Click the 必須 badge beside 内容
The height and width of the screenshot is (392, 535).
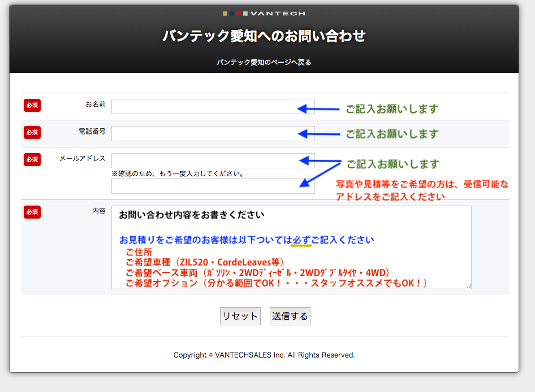tap(32, 212)
